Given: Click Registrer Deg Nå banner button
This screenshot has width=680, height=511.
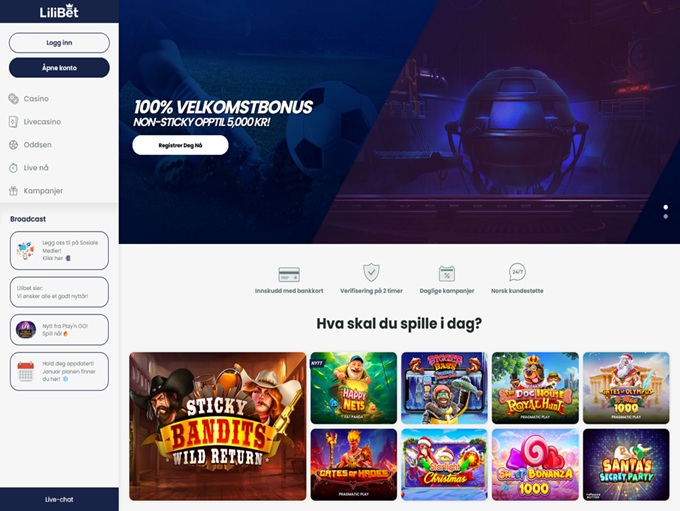Looking at the screenshot, I should (x=180, y=145).
